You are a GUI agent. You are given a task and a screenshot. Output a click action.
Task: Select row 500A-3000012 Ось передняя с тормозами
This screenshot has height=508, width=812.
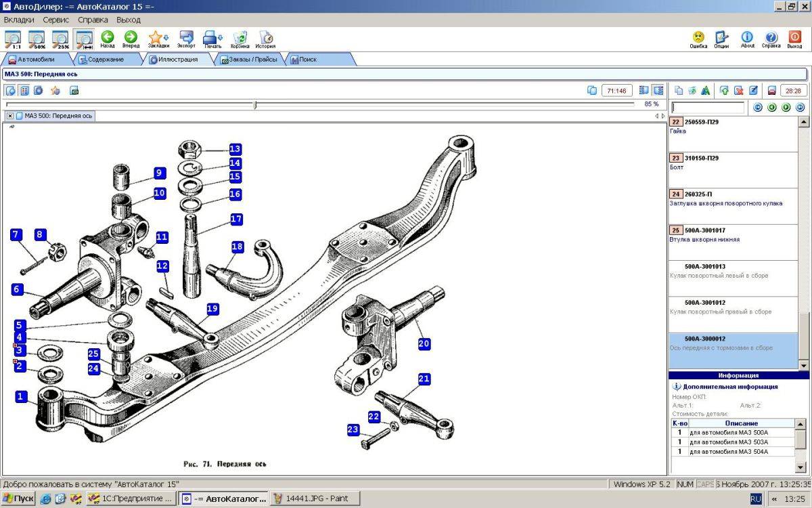[734, 351]
